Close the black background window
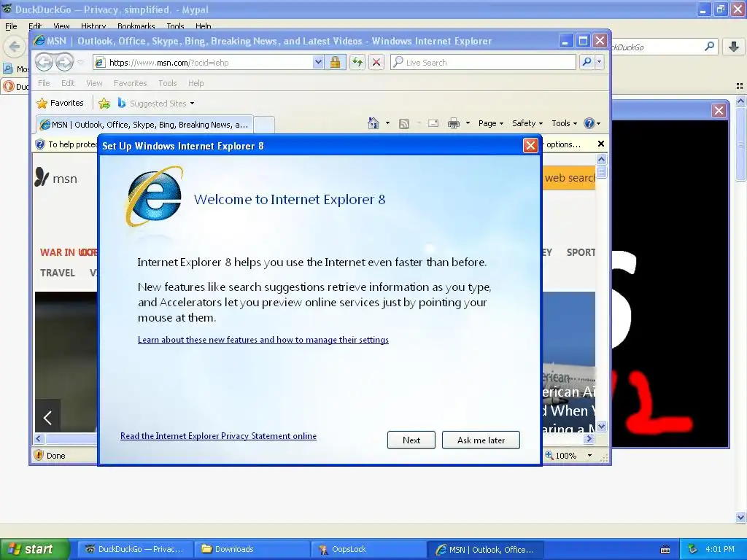Viewport: 747px width, 560px height. (719, 111)
